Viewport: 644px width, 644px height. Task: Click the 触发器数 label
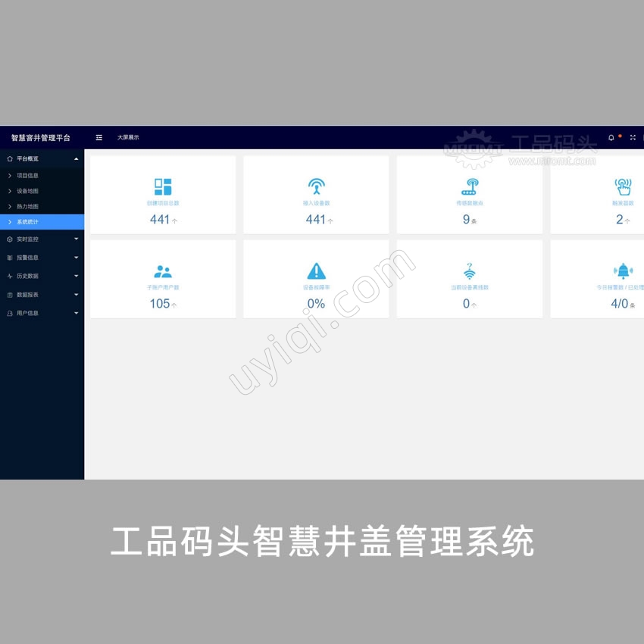(623, 203)
